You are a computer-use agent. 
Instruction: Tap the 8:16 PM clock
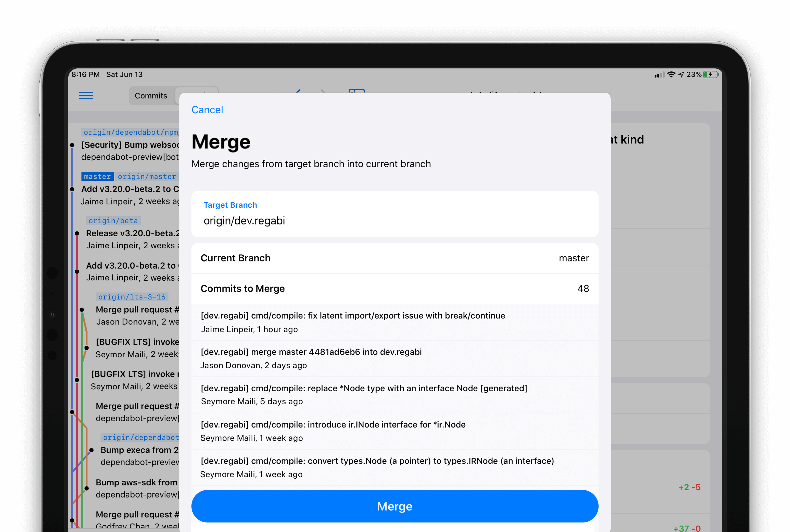pyautogui.click(x=86, y=74)
